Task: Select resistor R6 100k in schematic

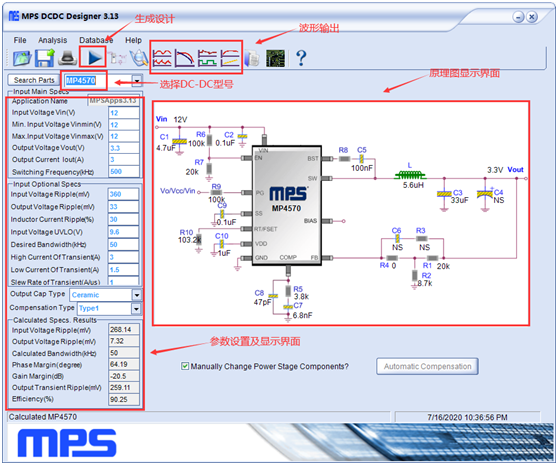Action: point(210,140)
